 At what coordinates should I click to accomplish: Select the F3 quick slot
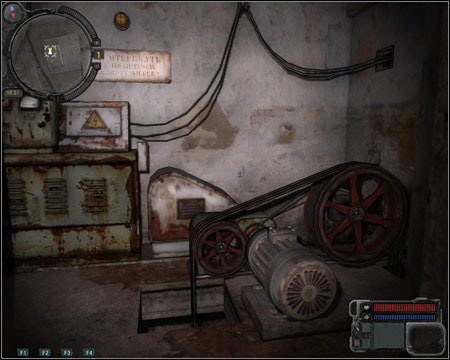pyautogui.click(x=67, y=352)
